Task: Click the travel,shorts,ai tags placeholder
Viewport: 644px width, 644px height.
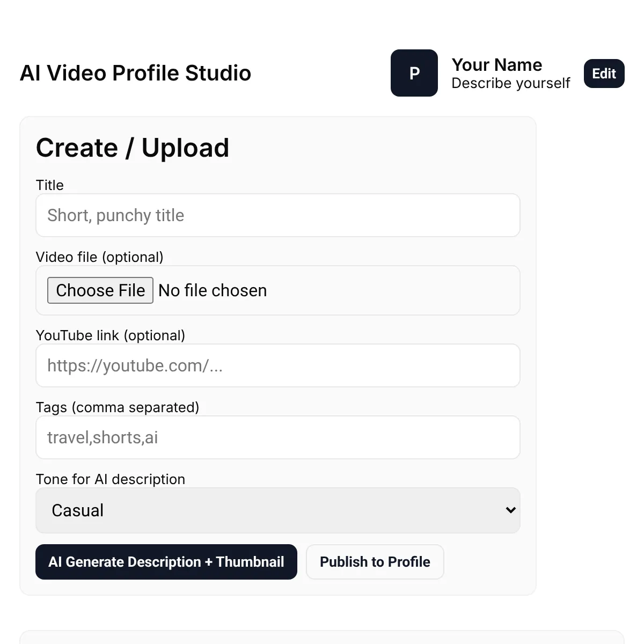Action: (x=103, y=437)
